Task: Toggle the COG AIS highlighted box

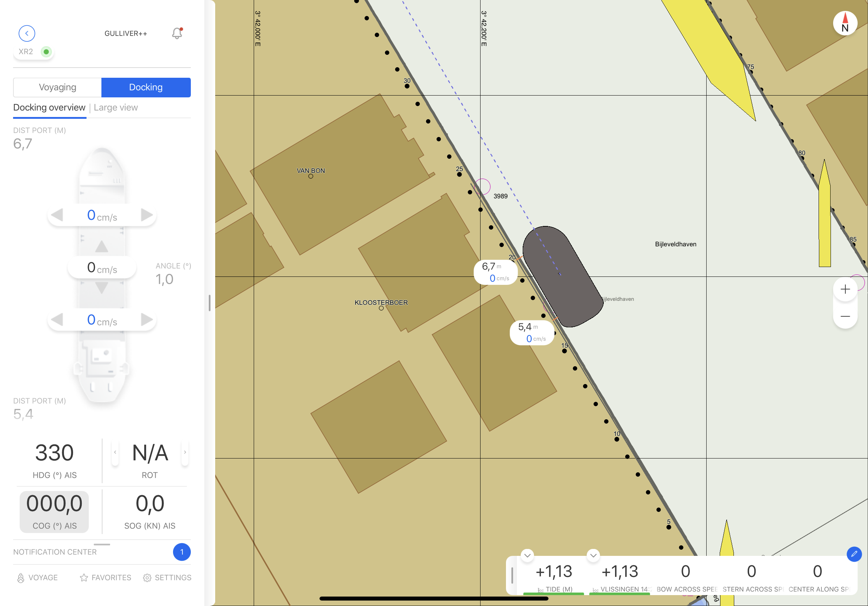Action: click(x=55, y=512)
